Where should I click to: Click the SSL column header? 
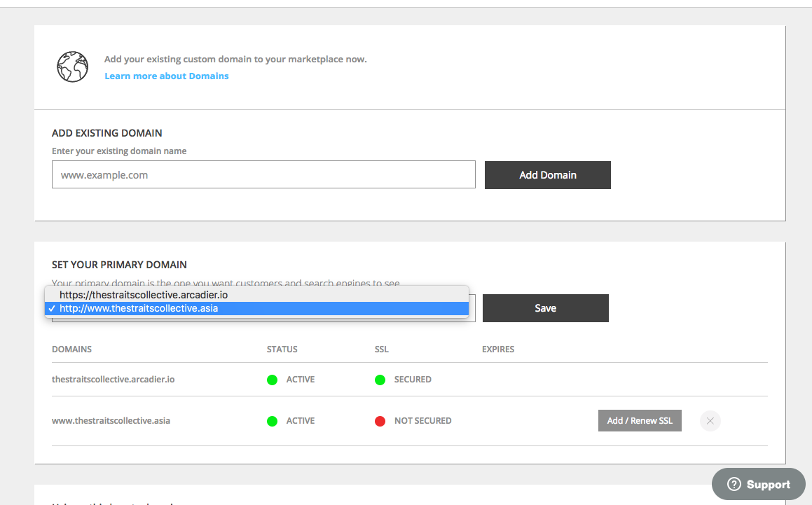[381, 350]
